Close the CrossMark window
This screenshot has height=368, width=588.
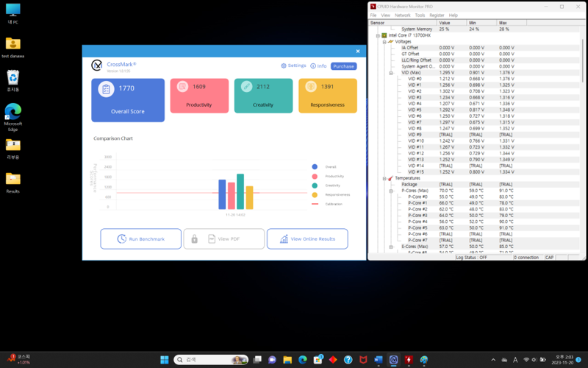[358, 51]
